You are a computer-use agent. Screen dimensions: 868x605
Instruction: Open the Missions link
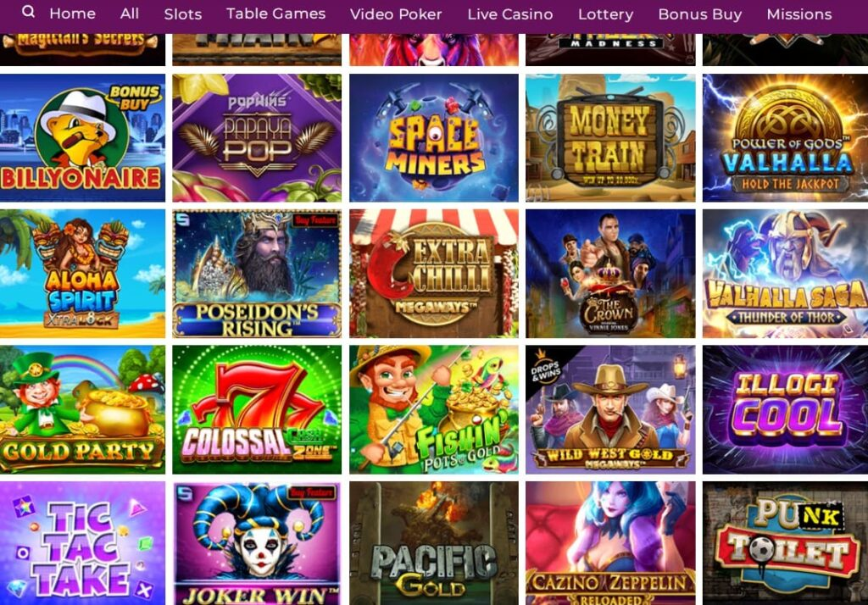point(798,14)
